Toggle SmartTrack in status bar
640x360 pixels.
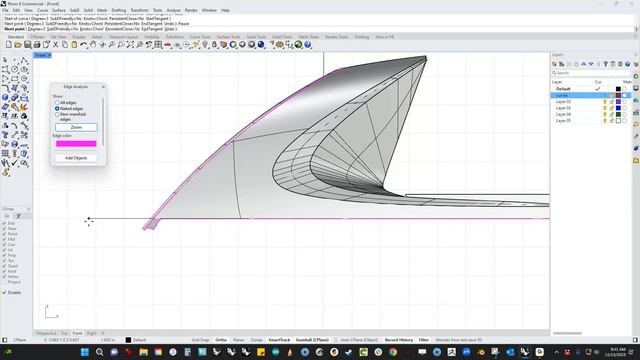point(279,340)
